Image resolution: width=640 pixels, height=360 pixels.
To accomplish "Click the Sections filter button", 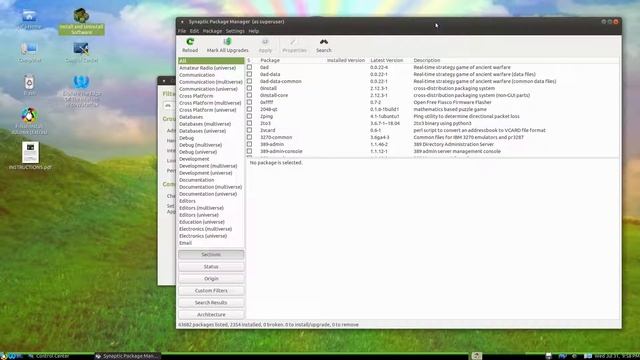I will [x=211, y=254].
